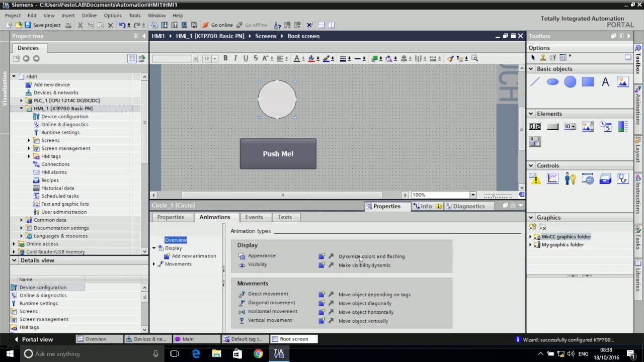Select the Bar element tool
Viewport: 644px width, 362px height.
[x=623, y=127]
